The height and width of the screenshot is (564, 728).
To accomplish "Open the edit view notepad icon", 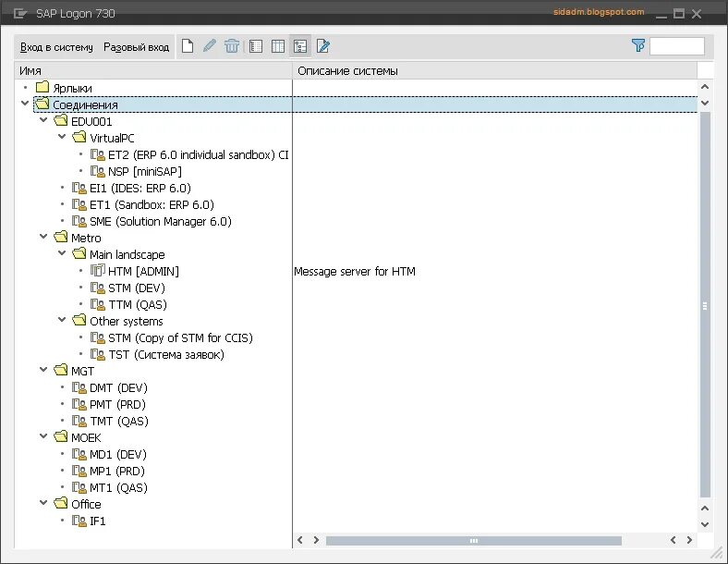I will (322, 46).
